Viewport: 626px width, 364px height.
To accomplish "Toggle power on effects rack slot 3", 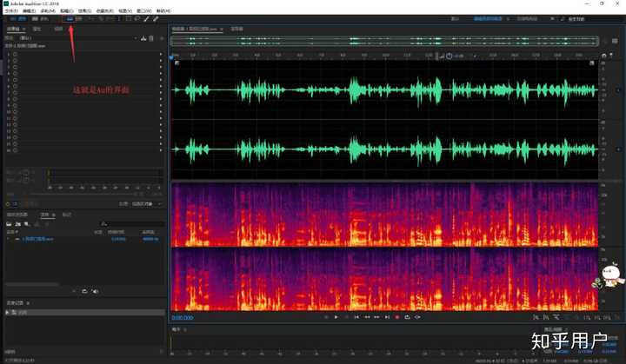I will [15, 68].
